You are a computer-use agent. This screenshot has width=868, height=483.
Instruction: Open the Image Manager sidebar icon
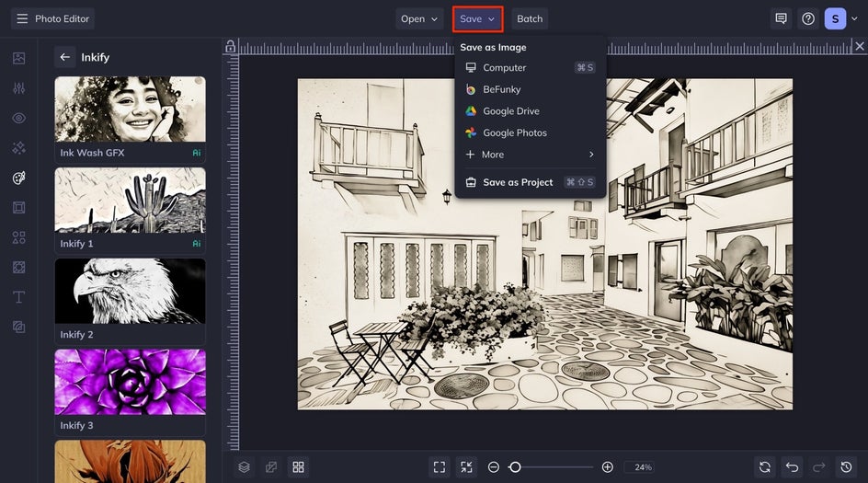click(x=18, y=58)
